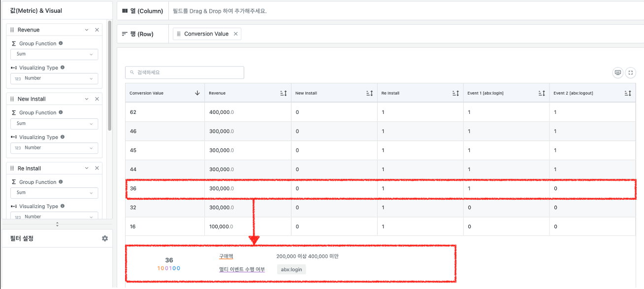Sort by Event 2 [abx:logout] column icon
644x289 pixels.
click(628, 93)
